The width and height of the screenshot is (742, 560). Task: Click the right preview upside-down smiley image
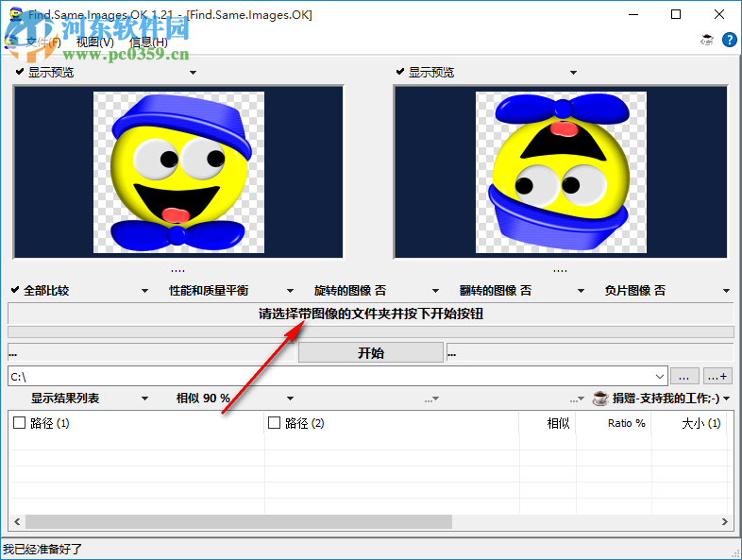pyautogui.click(x=561, y=172)
